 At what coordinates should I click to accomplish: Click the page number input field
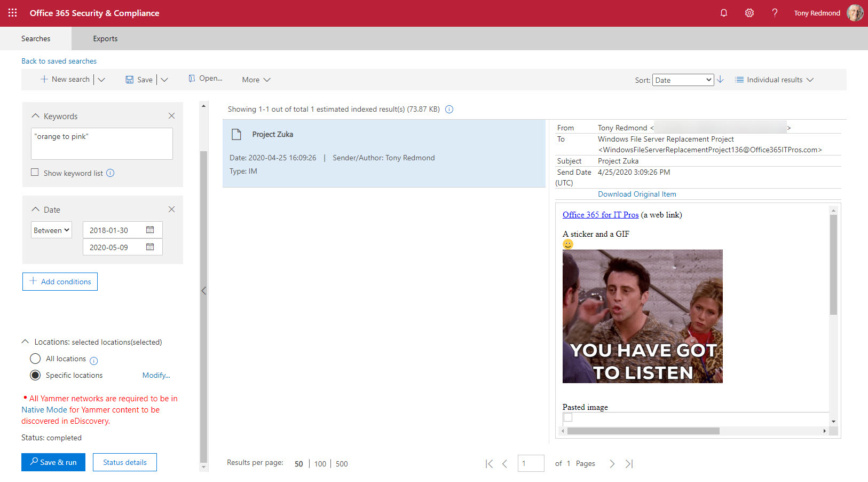[x=531, y=463]
